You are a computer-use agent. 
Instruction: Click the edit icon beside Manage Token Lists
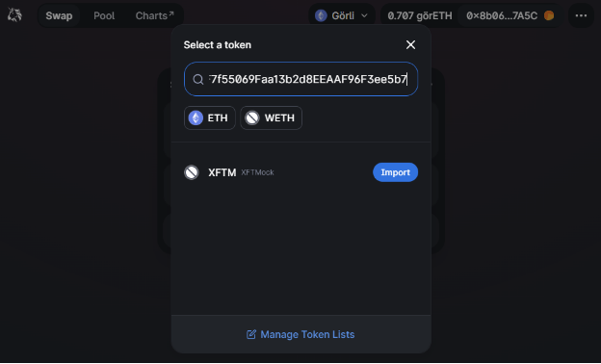[251, 334]
